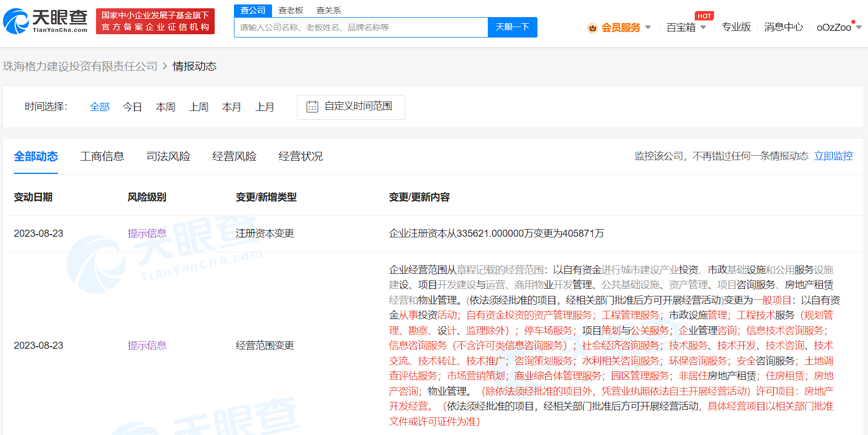Open the oOzZoo account dropdown
868x435 pixels.
[x=838, y=27]
